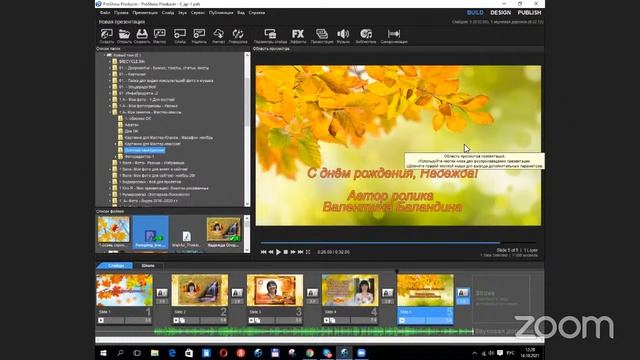640x360 pixels.
Task: Click the layers icon under Slide 2 thumbnail
Action: click(182, 320)
